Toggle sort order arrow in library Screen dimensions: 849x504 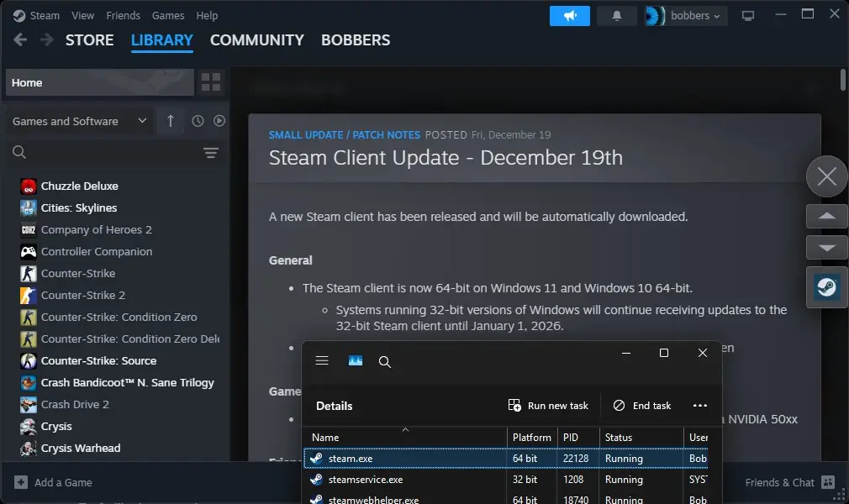(x=171, y=121)
